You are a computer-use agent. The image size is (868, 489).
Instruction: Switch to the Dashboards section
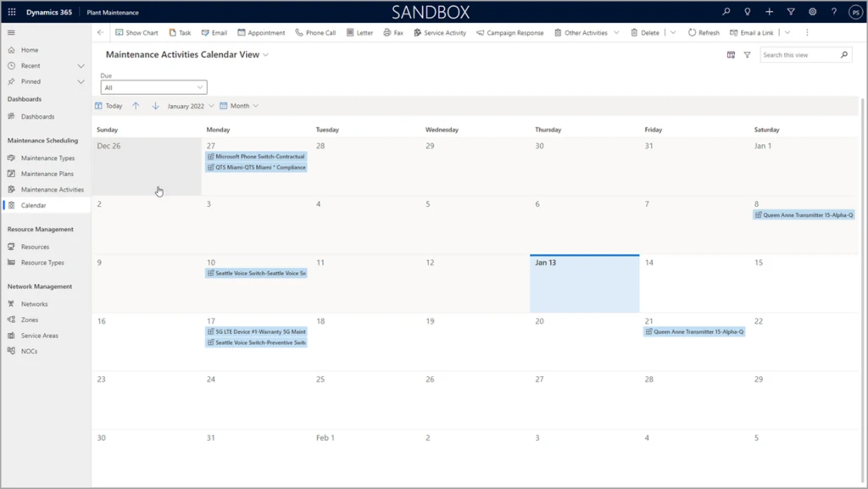tap(38, 117)
